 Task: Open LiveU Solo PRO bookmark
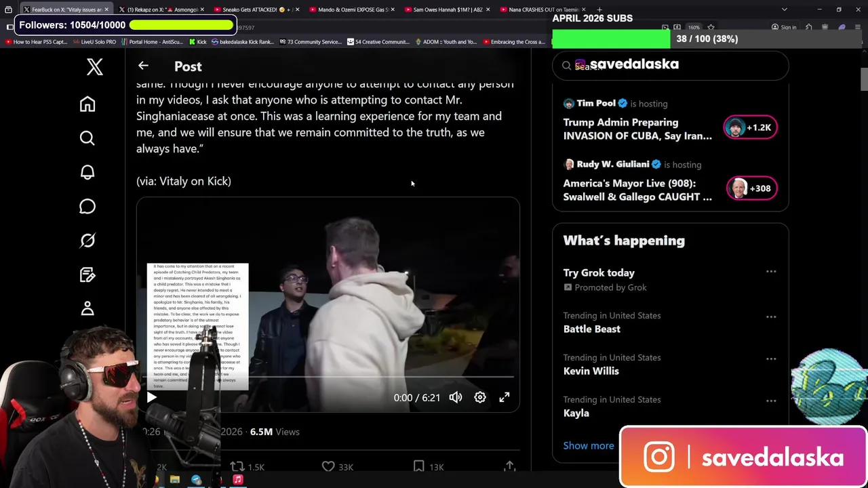pos(94,42)
